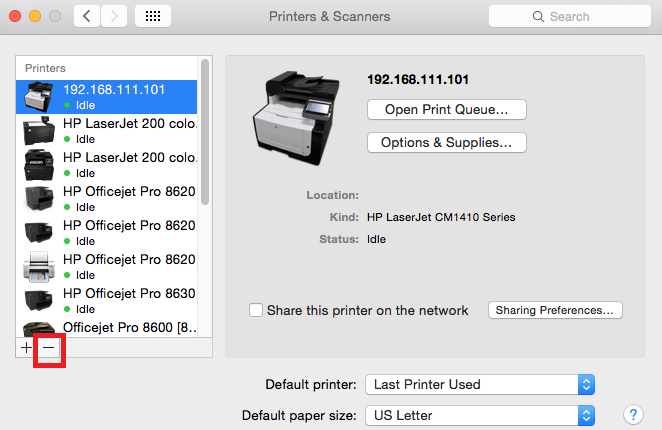Click the back navigation arrow
Image resolution: width=662 pixels, height=430 pixels.
88,16
